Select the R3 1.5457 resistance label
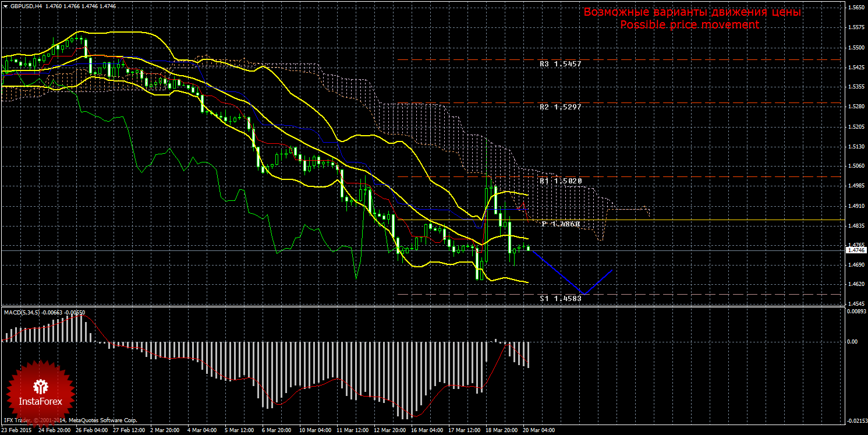 (x=560, y=63)
